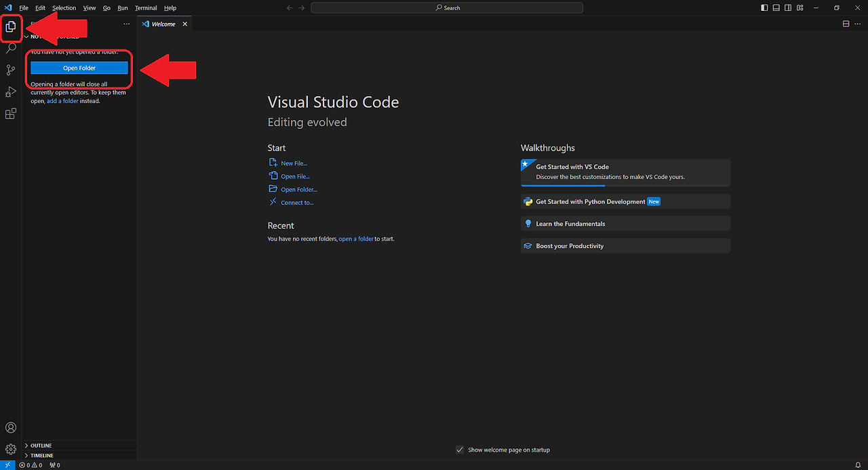Expand the OUTLINE section
The height and width of the screenshot is (470, 868).
tap(79, 446)
